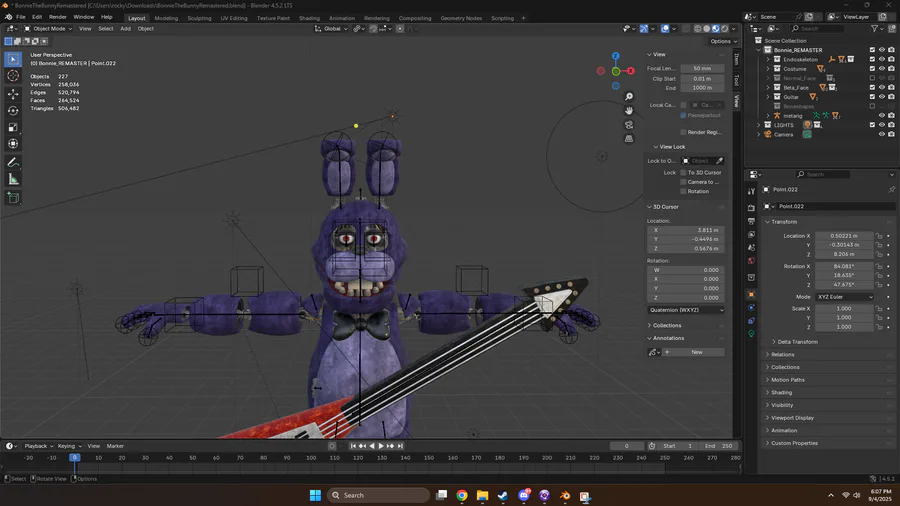Toggle viewport overlays button
This screenshot has height=506, width=900.
click(x=665, y=29)
